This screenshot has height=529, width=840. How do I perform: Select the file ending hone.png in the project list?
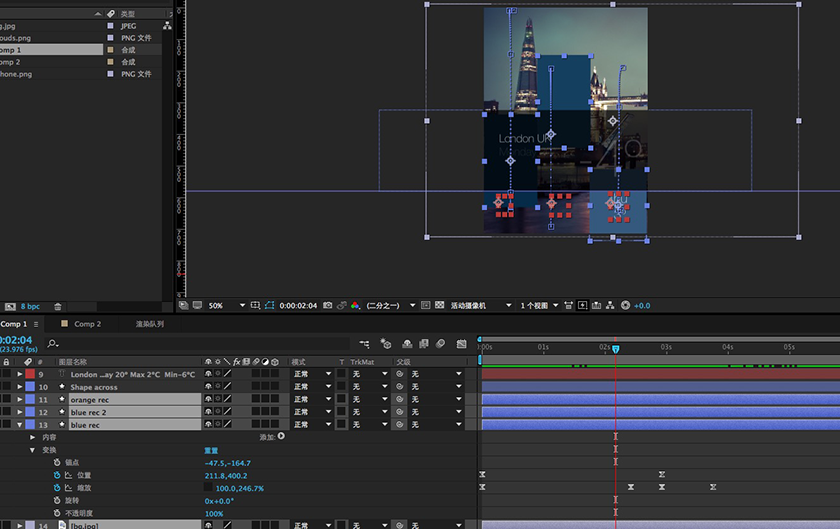(16, 74)
